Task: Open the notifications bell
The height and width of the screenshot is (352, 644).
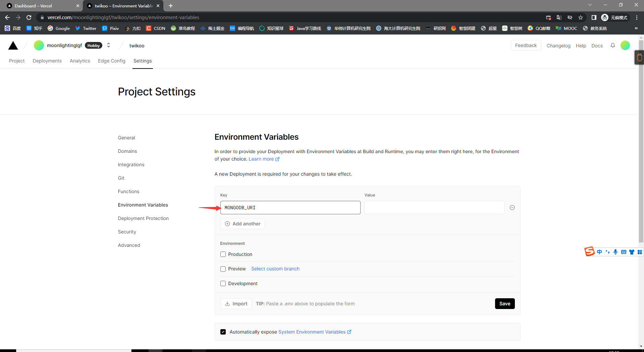Action: [x=612, y=45]
